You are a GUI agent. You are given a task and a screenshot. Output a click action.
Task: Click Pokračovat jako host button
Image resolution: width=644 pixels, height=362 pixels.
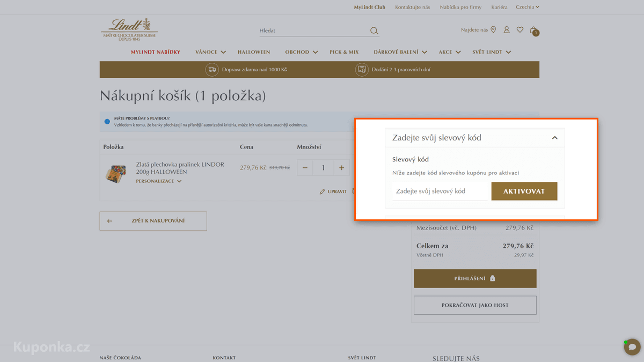475,305
